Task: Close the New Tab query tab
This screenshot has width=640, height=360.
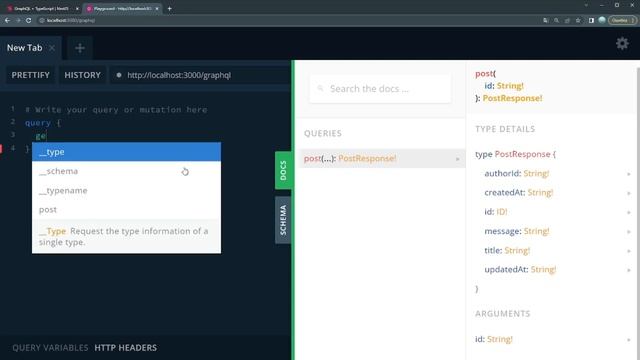Action: (52, 48)
